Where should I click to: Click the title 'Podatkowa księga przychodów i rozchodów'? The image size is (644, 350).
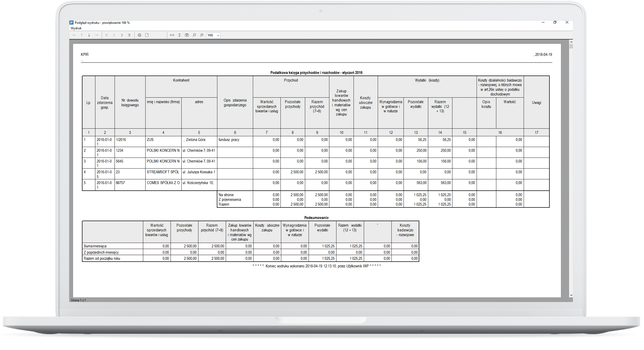click(x=316, y=73)
